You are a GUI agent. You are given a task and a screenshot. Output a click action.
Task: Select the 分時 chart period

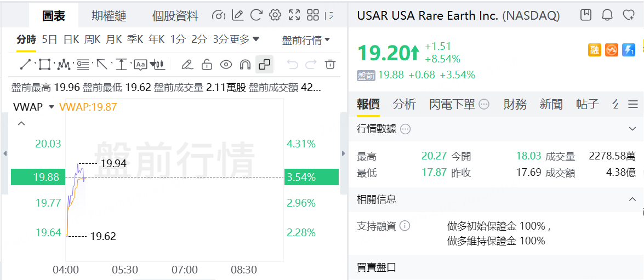coord(26,40)
